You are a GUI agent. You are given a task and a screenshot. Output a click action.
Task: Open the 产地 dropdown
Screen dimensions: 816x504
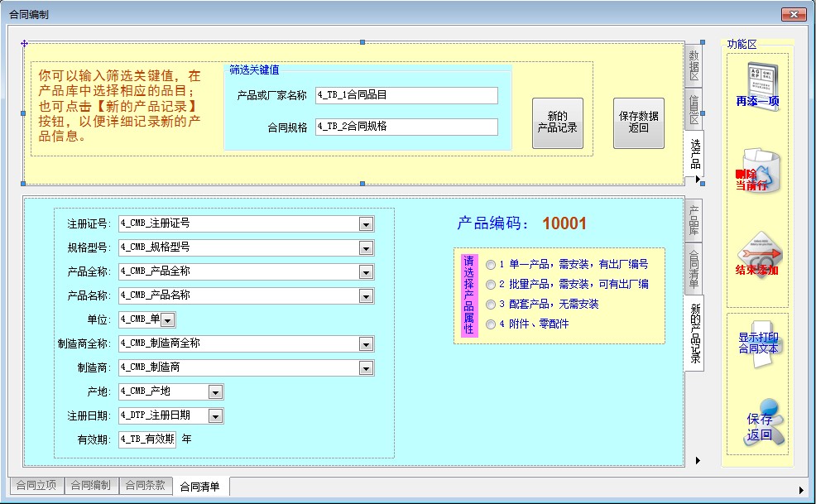[x=214, y=391]
